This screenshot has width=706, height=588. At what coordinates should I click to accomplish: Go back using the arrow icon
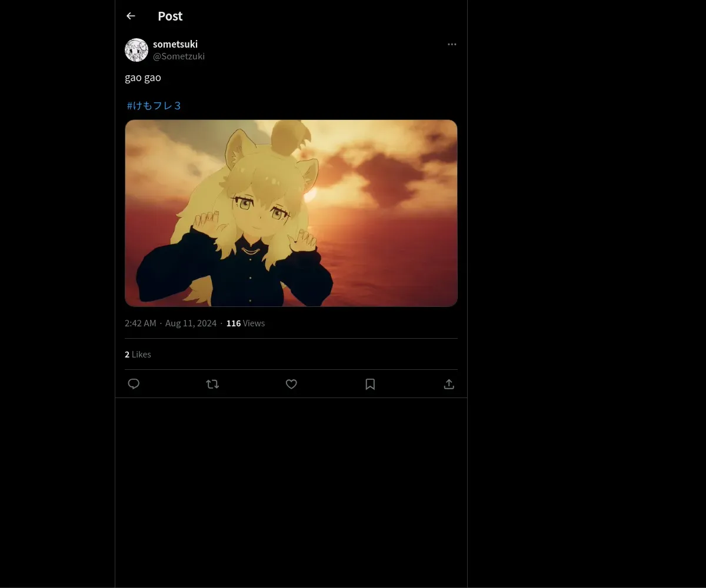pyautogui.click(x=131, y=16)
